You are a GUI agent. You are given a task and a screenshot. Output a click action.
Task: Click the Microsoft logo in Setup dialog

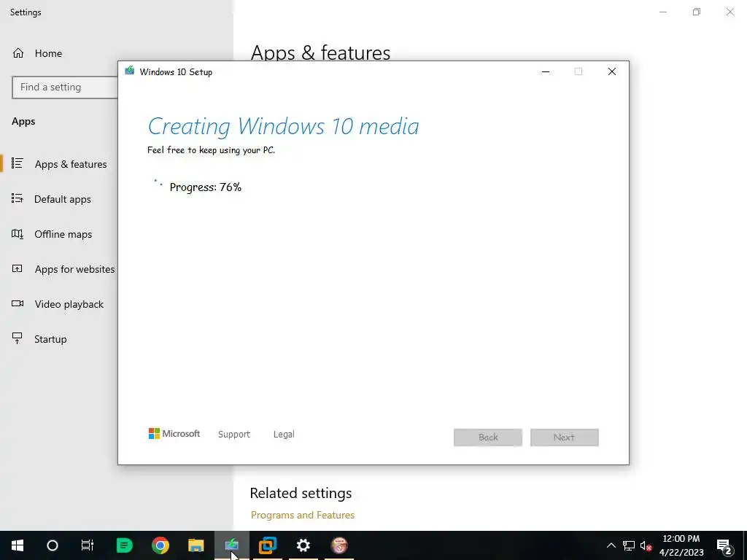174,433
